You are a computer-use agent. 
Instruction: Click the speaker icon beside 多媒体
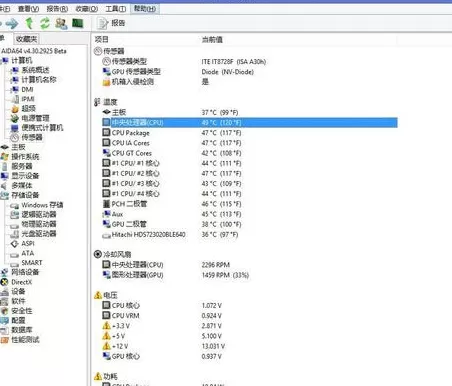4,186
